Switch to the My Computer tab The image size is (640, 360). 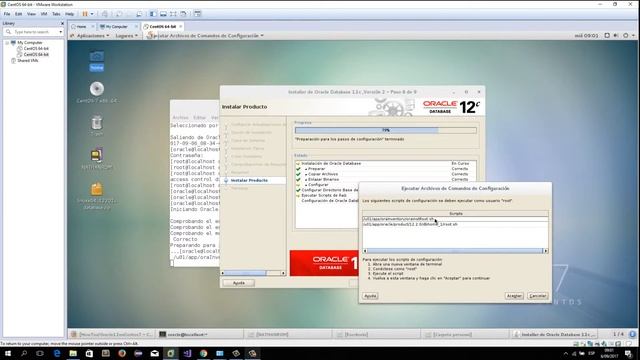point(116,27)
